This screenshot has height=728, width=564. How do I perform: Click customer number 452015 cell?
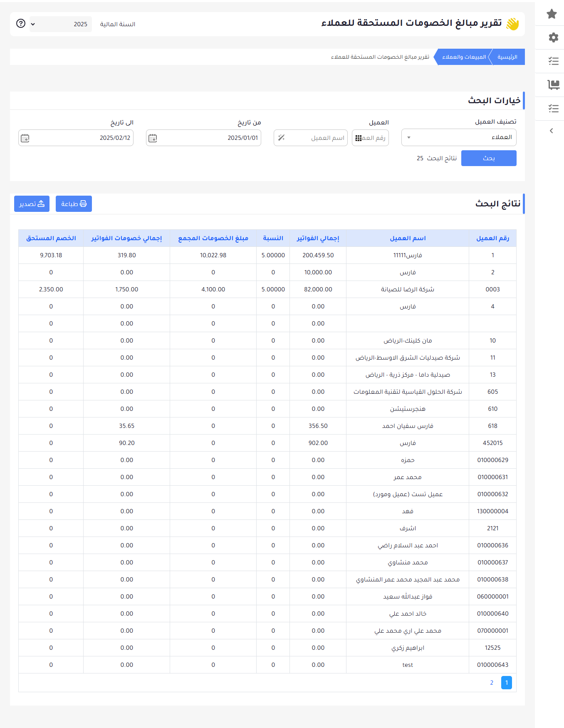click(492, 443)
